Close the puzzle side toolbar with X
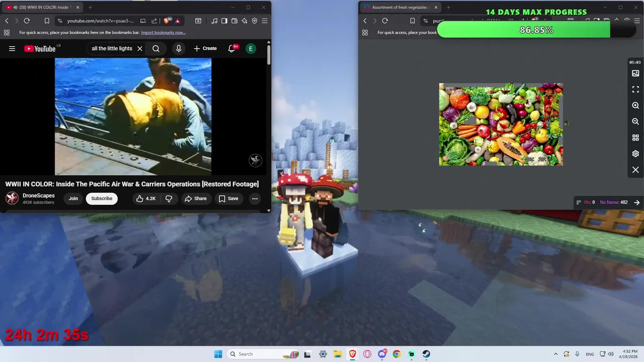644x362 pixels. click(x=635, y=170)
